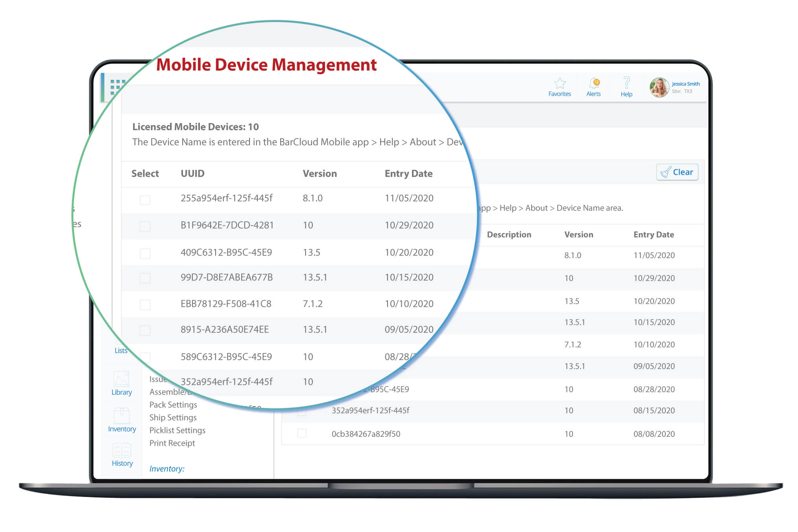
Task: Click entry date 08/15/2020
Action: coord(654,410)
